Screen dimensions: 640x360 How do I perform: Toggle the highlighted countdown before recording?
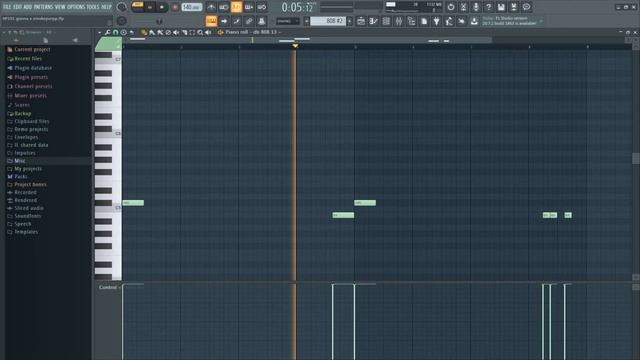pyautogui.click(x=236, y=7)
